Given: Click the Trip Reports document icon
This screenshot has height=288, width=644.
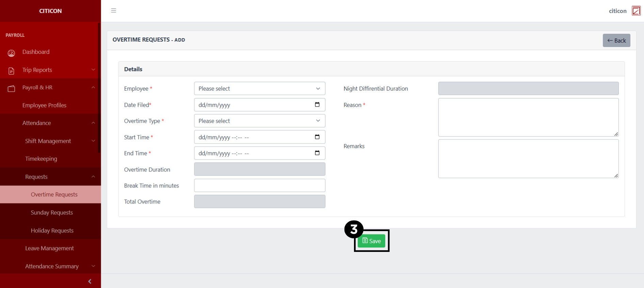Looking at the screenshot, I should coord(11,71).
